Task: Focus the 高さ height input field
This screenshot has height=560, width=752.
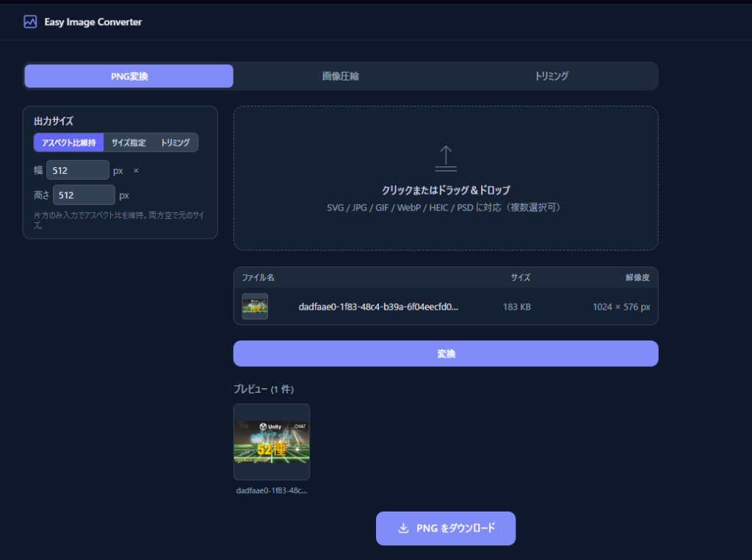Action: click(84, 195)
